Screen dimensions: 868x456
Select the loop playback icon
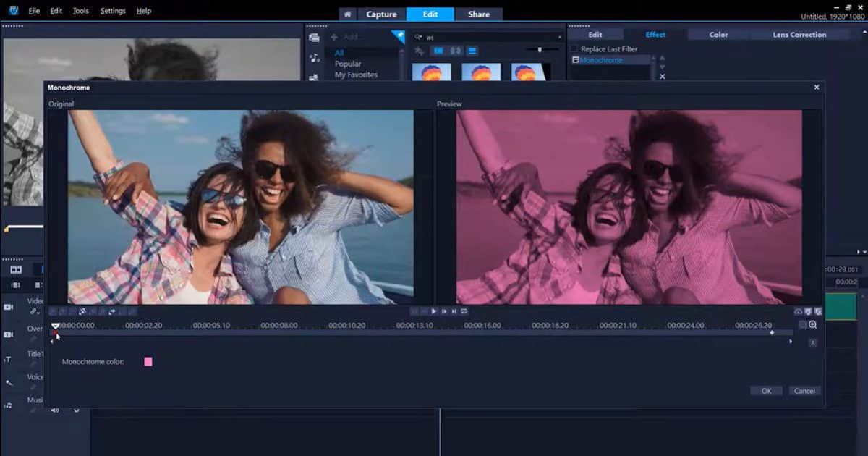click(465, 310)
